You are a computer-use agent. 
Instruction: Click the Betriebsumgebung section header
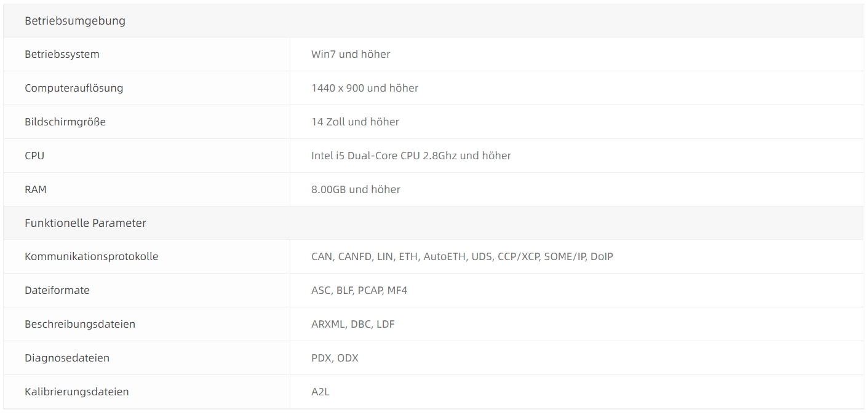click(x=75, y=21)
